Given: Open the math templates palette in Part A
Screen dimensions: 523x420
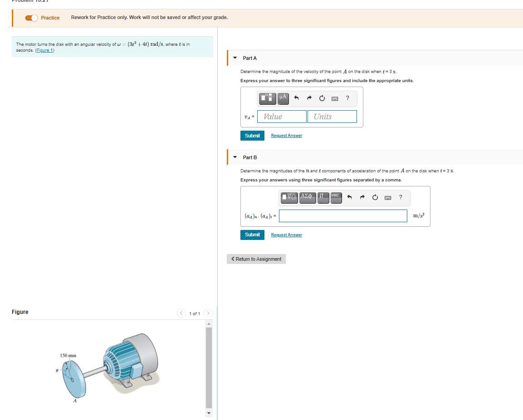Looking at the screenshot, I should pos(267,98).
